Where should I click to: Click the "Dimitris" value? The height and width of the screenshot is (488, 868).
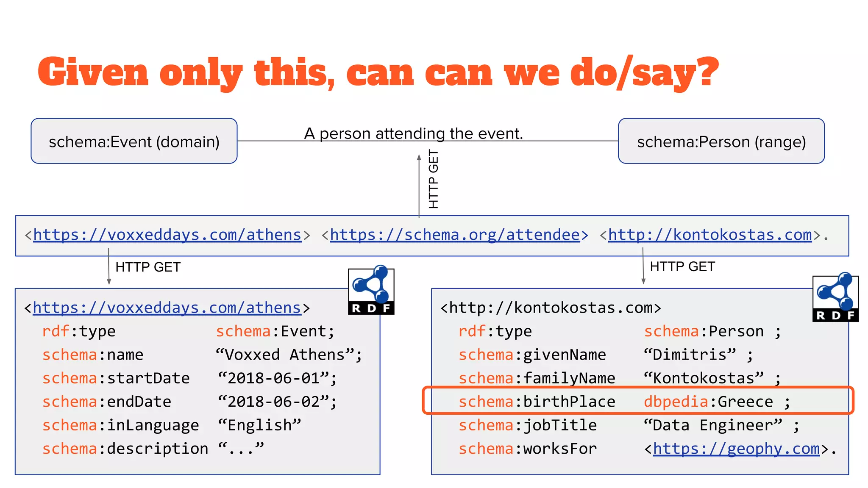click(698, 355)
